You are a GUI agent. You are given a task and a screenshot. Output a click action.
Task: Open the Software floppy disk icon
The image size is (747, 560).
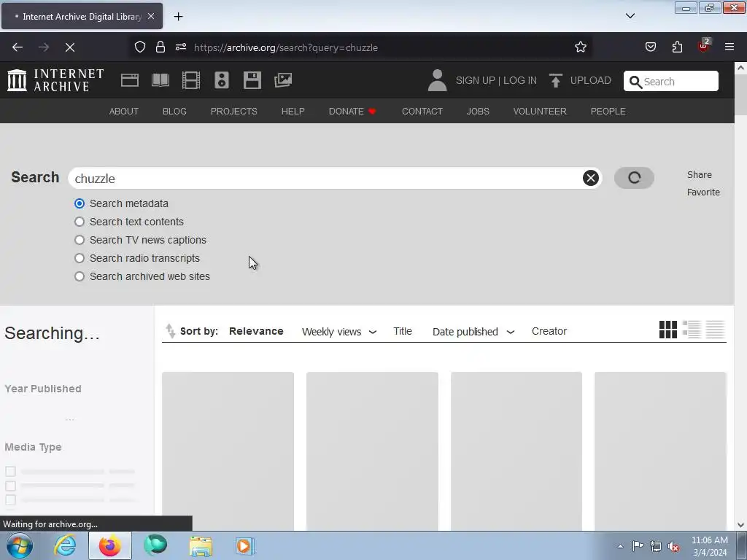[x=252, y=80]
